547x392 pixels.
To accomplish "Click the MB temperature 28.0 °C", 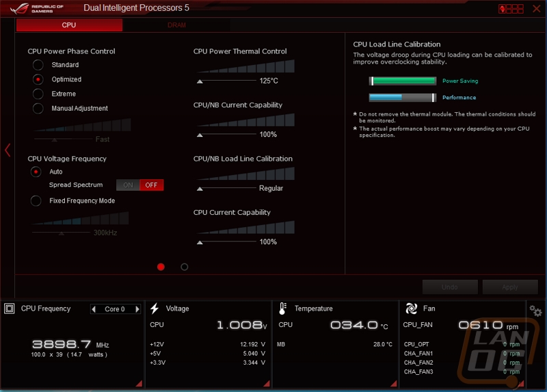I will 383,345.
